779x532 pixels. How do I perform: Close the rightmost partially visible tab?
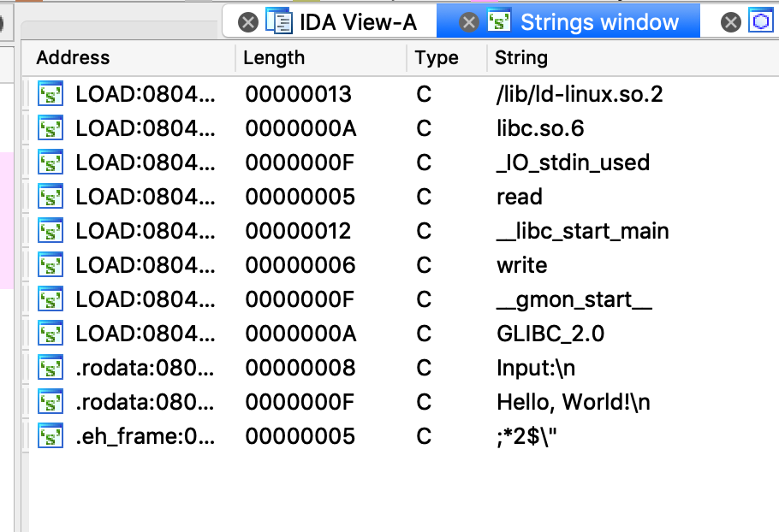[x=731, y=22]
